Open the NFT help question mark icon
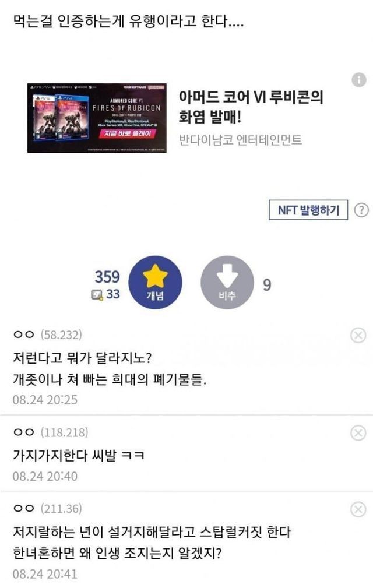Image resolution: width=373 pixels, height=588 pixels. [361, 210]
